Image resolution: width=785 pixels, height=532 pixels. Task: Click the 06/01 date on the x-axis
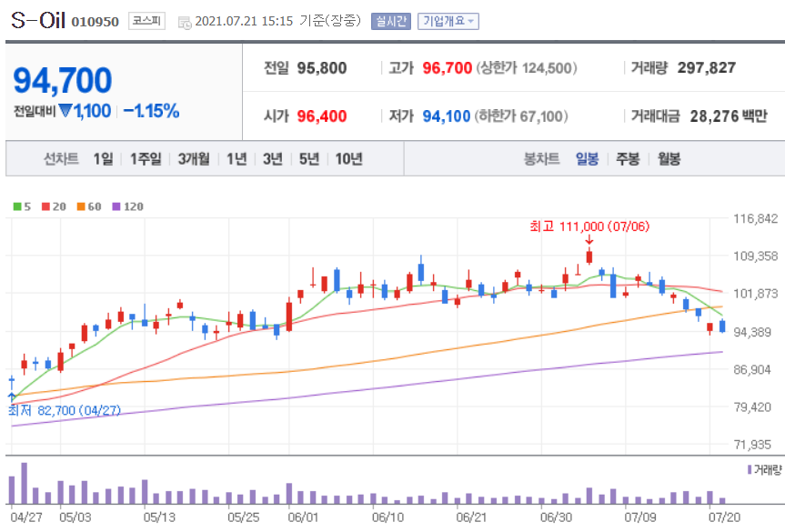coord(303,517)
